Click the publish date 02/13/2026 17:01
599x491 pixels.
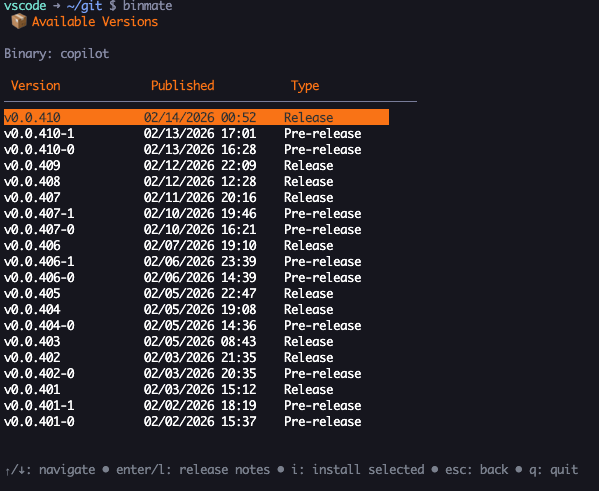click(x=200, y=133)
